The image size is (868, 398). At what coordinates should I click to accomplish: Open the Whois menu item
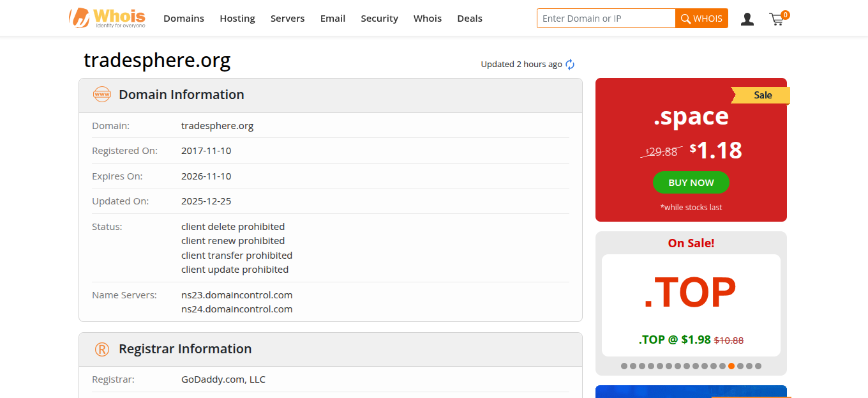coord(428,19)
